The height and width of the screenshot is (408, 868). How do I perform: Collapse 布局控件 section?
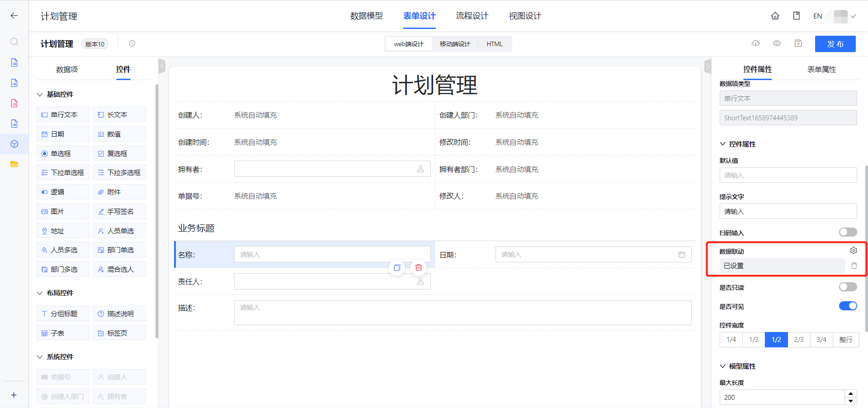[39, 293]
